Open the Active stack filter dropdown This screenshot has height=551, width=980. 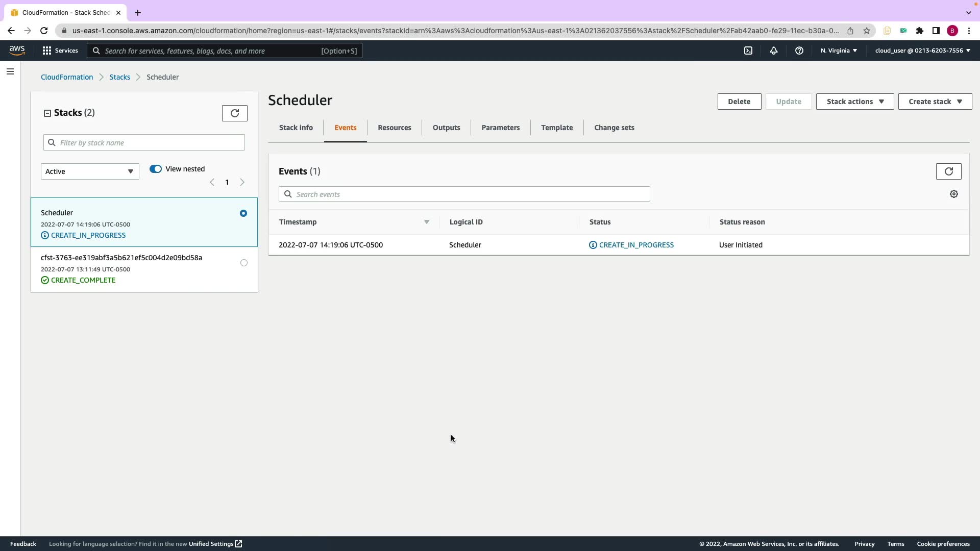pos(90,171)
